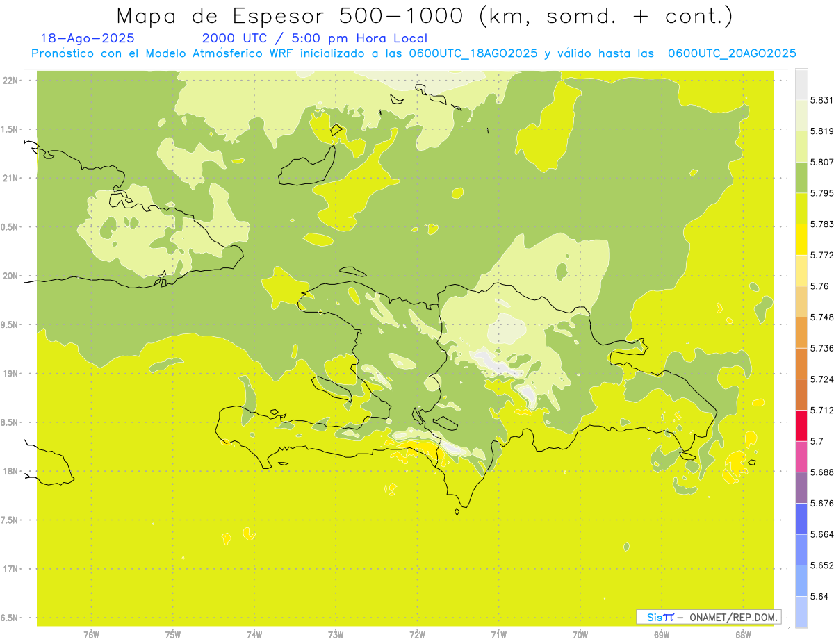
Task: Click the longitude label '74W'
Action: click(x=254, y=635)
